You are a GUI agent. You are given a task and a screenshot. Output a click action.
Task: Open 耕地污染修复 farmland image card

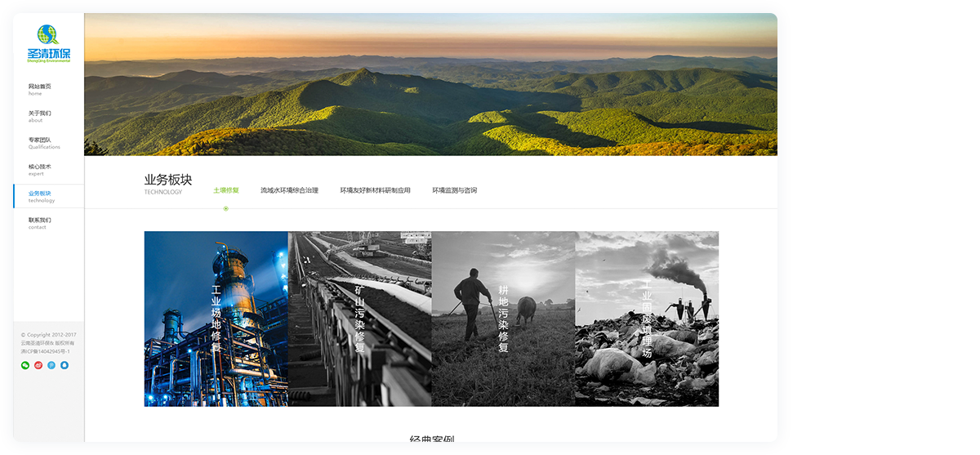503,319
